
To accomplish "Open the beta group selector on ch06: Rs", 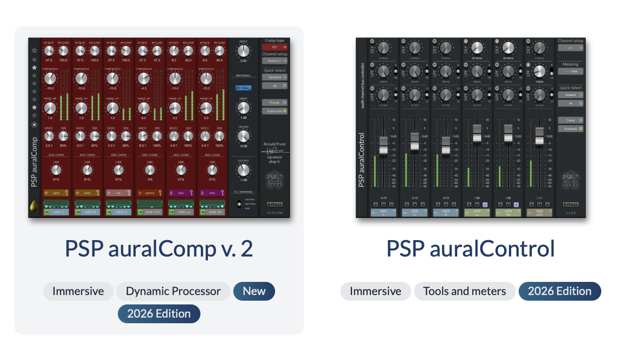I will click(x=212, y=193).
